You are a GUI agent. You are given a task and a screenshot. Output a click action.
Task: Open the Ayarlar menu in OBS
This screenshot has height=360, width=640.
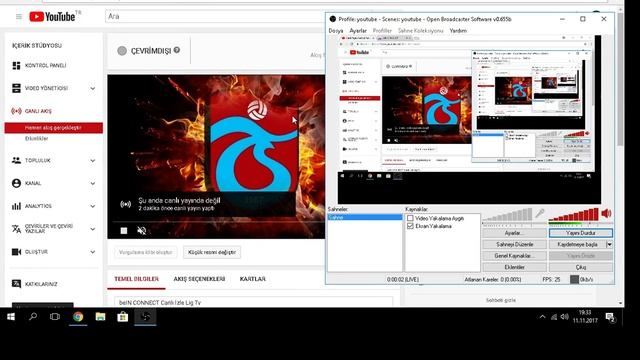coord(358,31)
